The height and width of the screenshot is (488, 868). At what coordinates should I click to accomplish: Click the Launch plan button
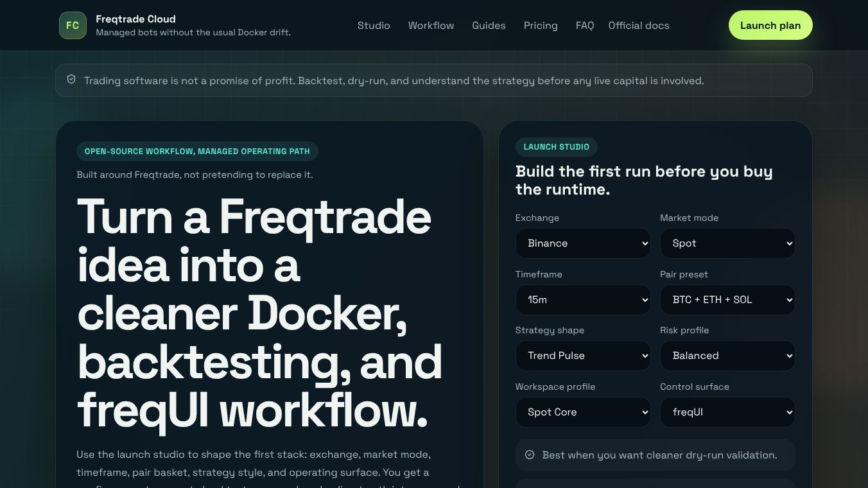pyautogui.click(x=770, y=25)
